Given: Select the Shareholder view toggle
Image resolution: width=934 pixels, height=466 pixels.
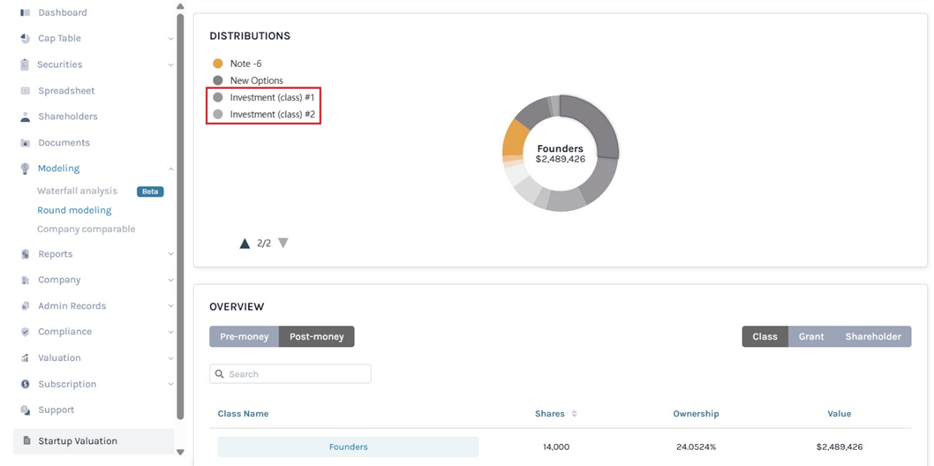Looking at the screenshot, I should (872, 337).
